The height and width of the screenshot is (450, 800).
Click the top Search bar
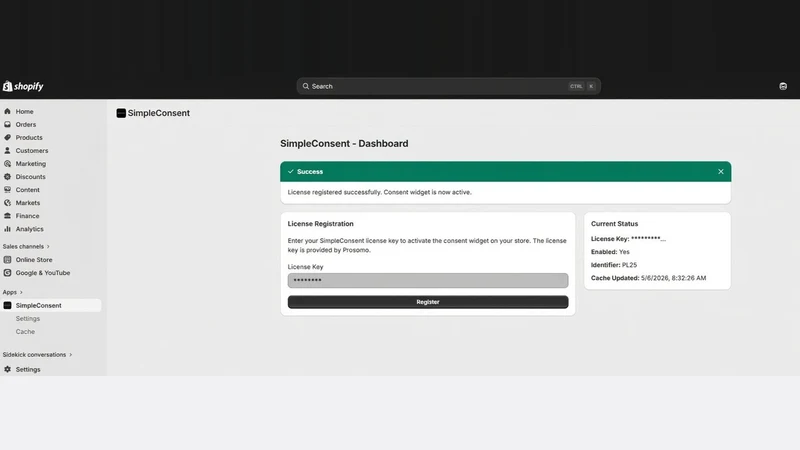tap(448, 86)
